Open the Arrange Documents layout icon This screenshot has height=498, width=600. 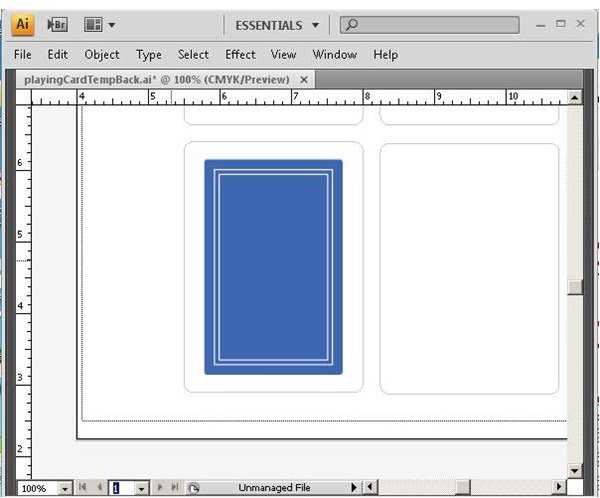(x=93, y=25)
